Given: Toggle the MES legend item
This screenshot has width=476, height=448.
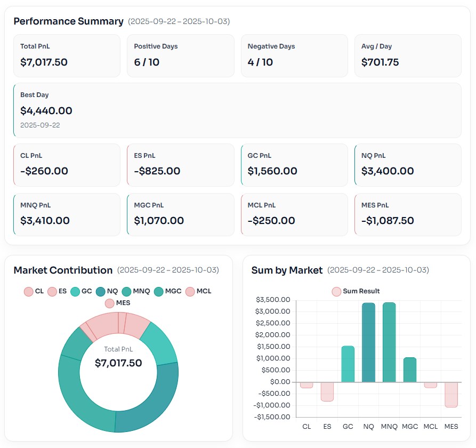Looking at the screenshot, I should (117, 303).
